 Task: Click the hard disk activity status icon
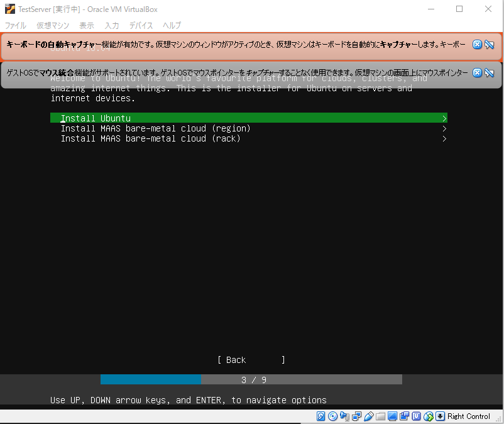click(x=320, y=416)
